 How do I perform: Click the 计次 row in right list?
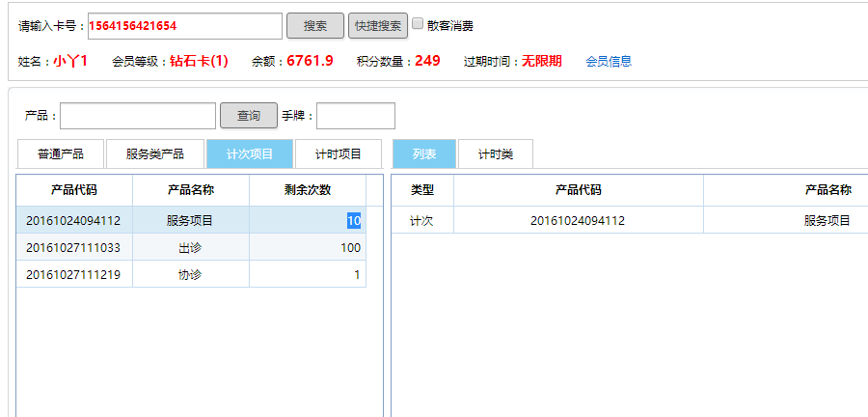point(422,220)
